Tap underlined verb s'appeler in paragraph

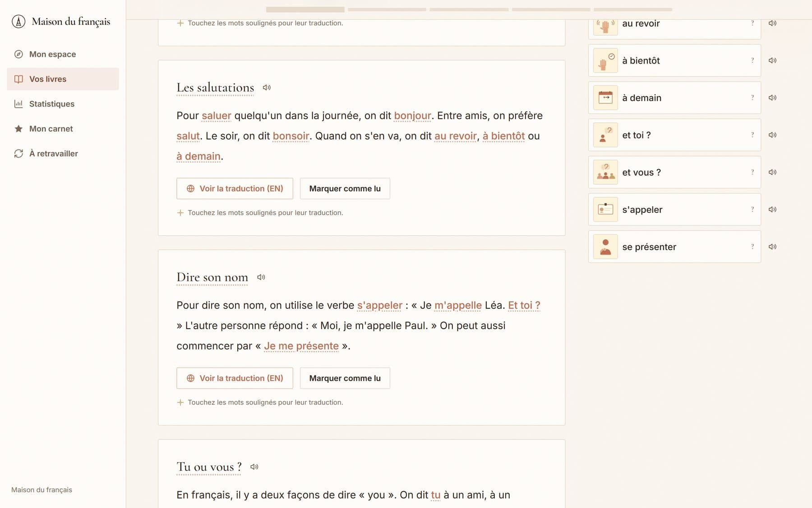coord(379,305)
